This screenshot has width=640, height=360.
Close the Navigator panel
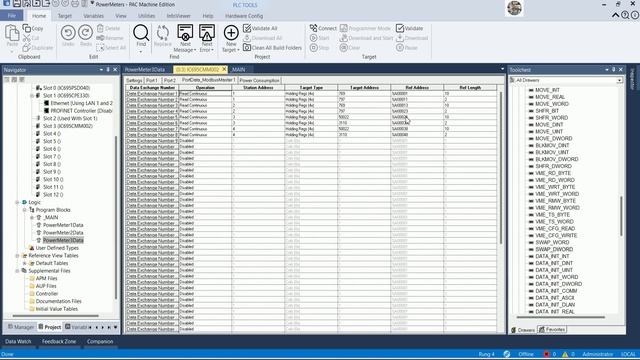[x=115, y=70]
